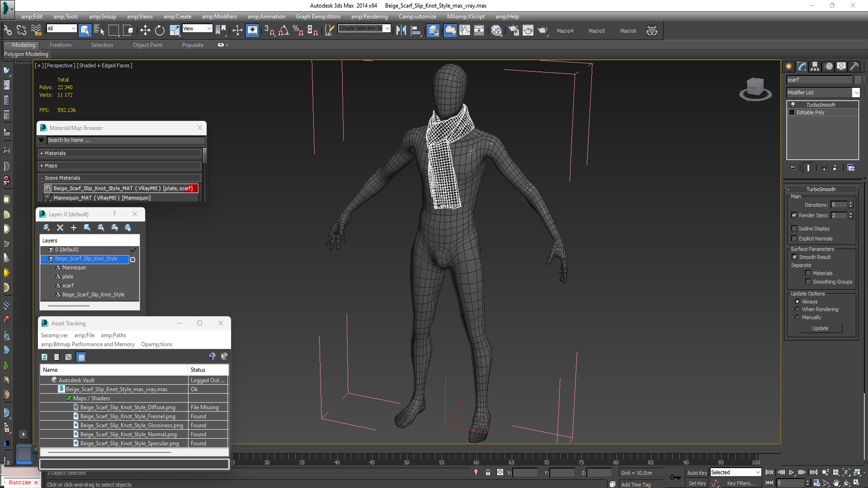Open the Selected key filter dropdown
Screen dimensions: 868x488
tap(736, 472)
